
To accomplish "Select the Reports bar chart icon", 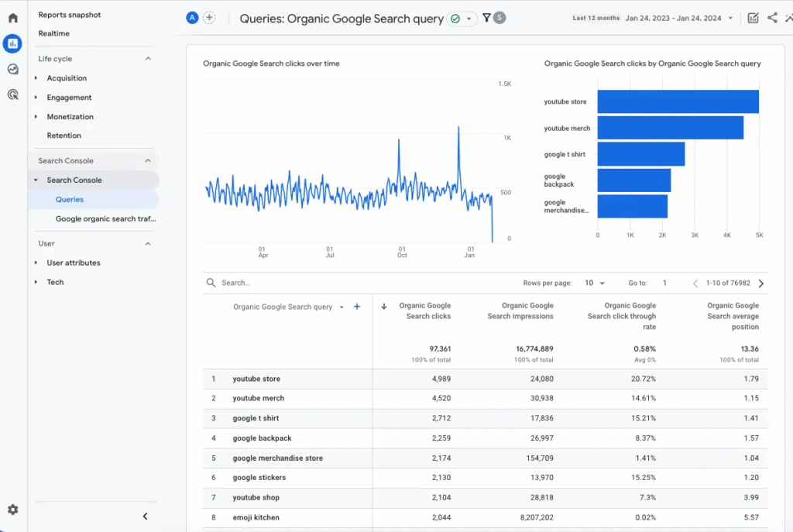I will click(x=12, y=43).
